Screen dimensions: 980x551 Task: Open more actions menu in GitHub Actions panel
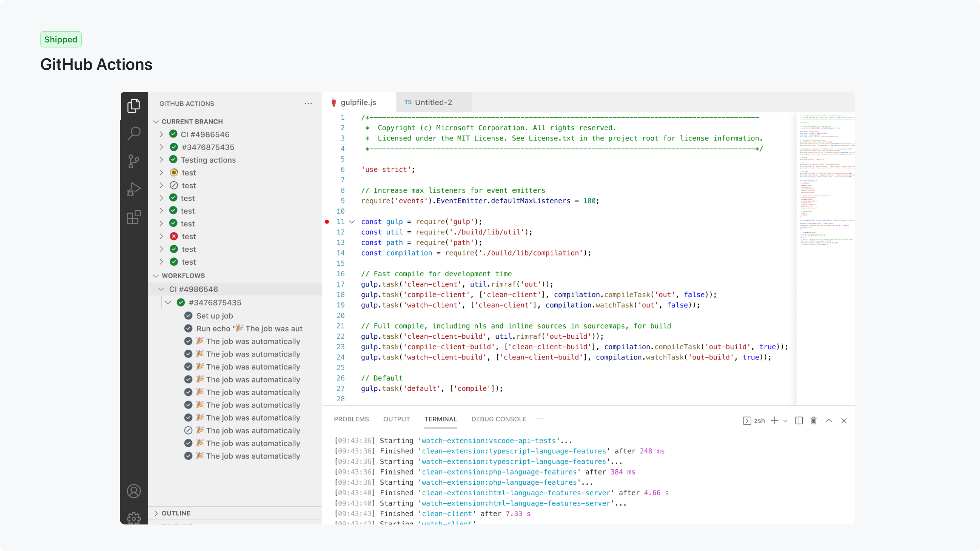point(308,103)
